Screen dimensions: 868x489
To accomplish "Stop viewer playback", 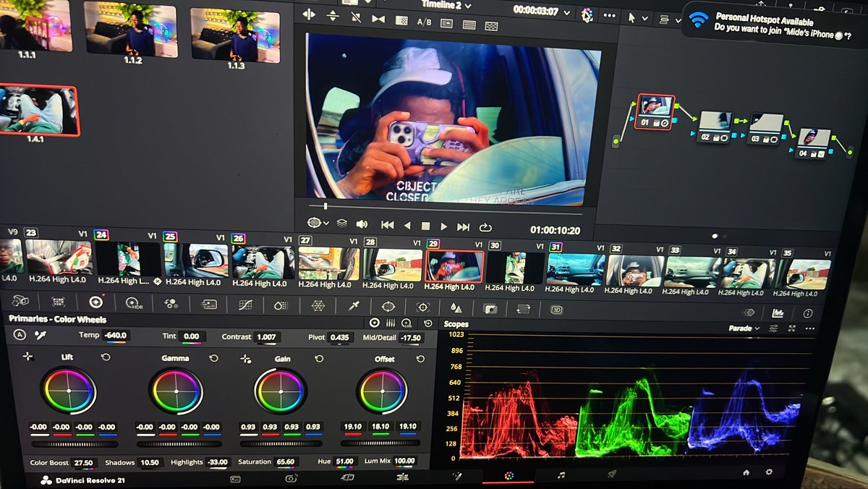I will 425,226.
